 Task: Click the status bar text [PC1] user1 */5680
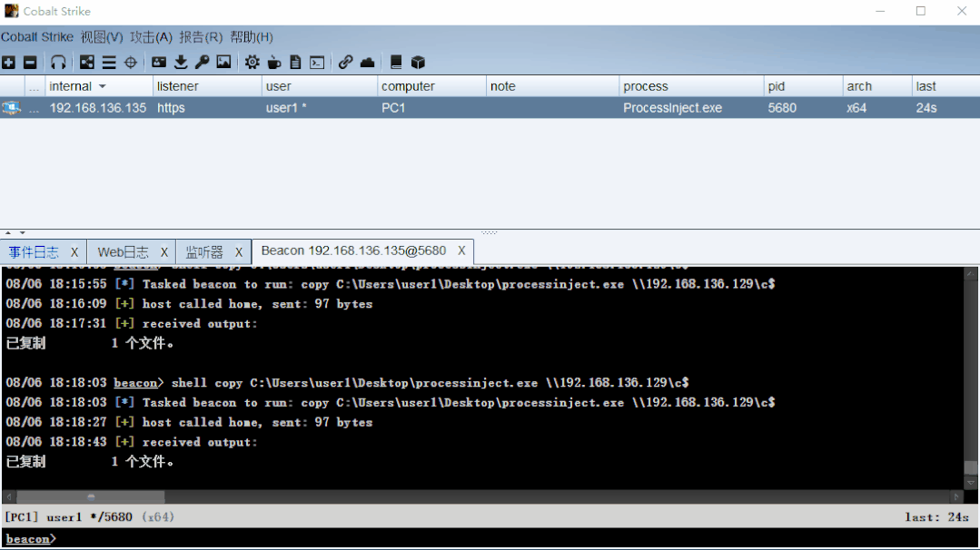[68, 517]
